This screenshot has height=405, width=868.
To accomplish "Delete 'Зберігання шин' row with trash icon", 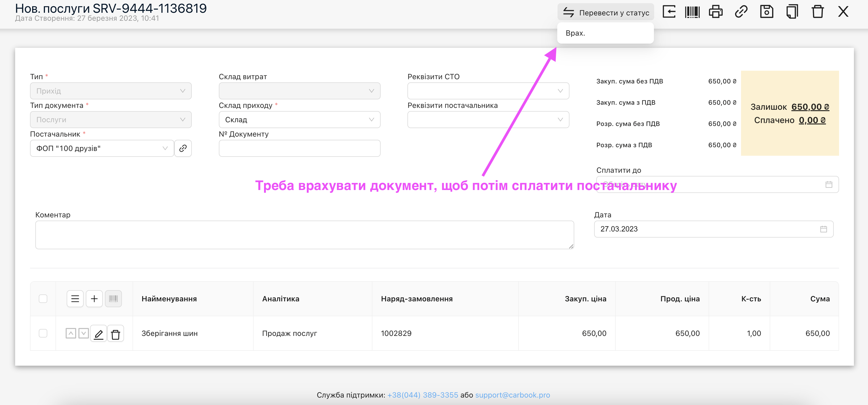I will [116, 334].
